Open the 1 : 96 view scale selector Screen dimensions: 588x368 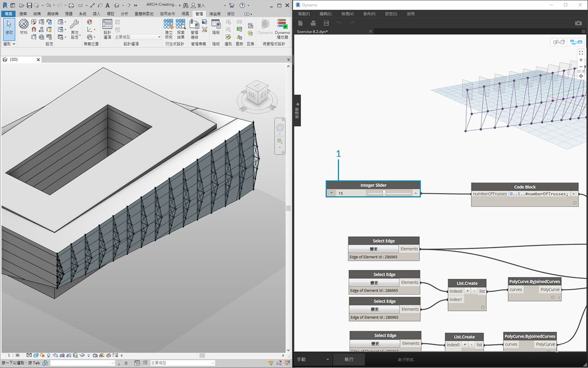coord(14,355)
